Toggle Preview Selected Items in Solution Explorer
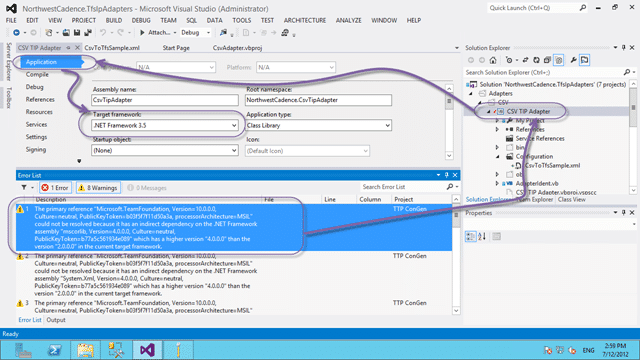640x360 pixels. point(584,60)
